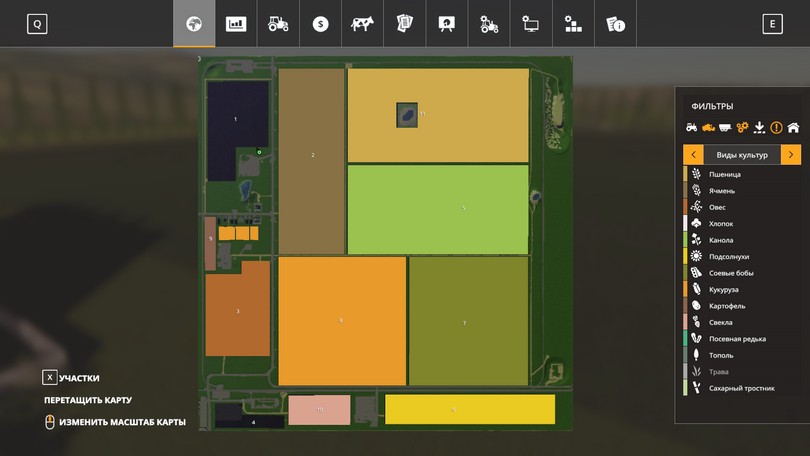The image size is (810, 456).
Task: Open the help info page icon
Action: tap(615, 25)
